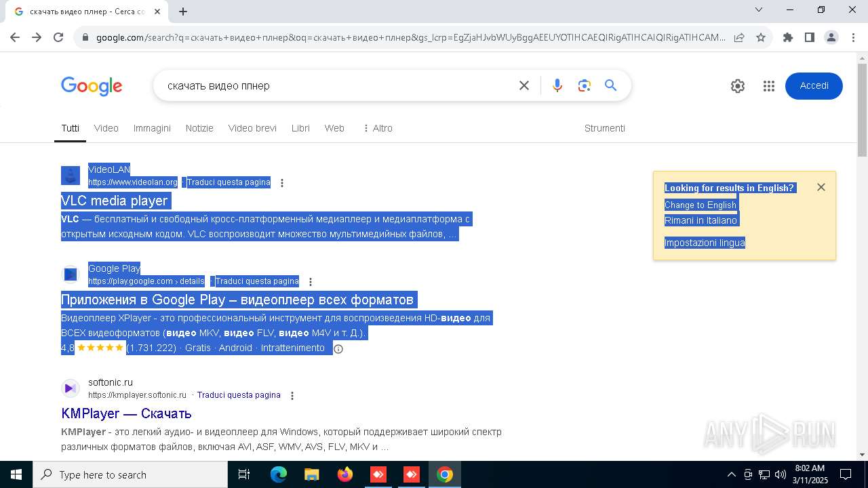
Task: Switch to the Immagini tab
Action: coord(152,128)
